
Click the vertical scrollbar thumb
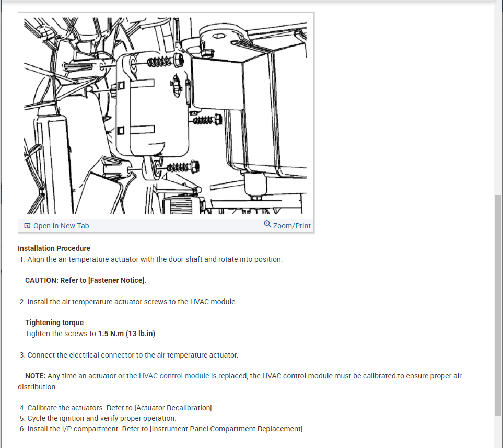click(x=498, y=305)
